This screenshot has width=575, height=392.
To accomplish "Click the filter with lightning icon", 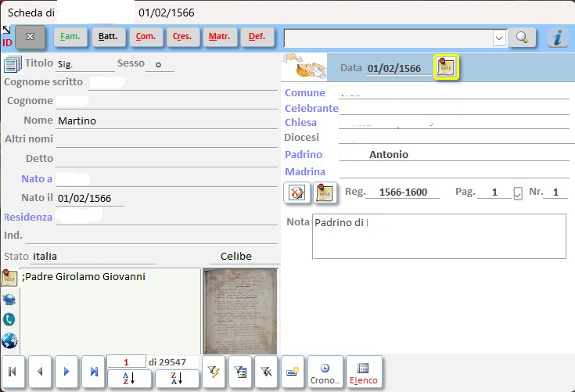I will coord(214,372).
